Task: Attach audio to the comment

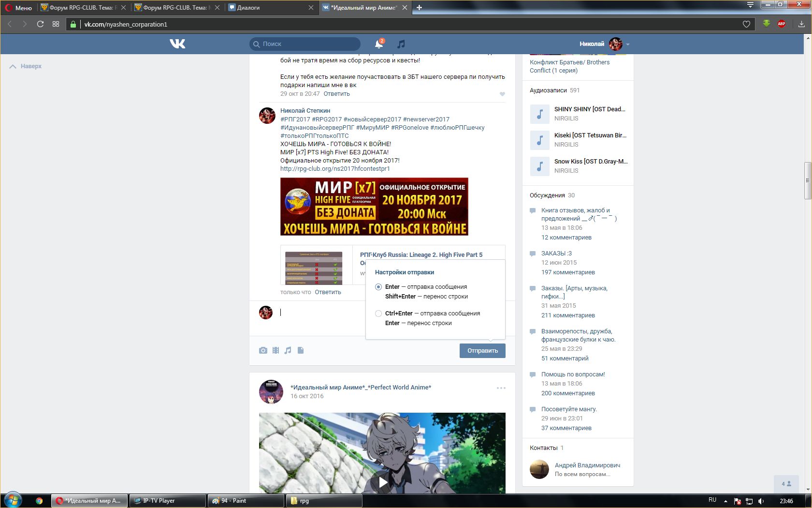Action: (x=288, y=350)
